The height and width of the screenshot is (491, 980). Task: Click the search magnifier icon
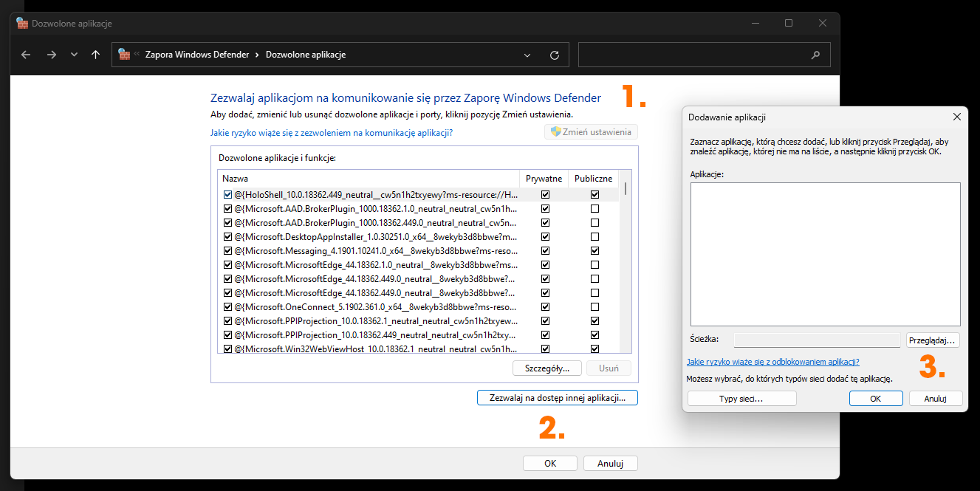pyautogui.click(x=815, y=55)
